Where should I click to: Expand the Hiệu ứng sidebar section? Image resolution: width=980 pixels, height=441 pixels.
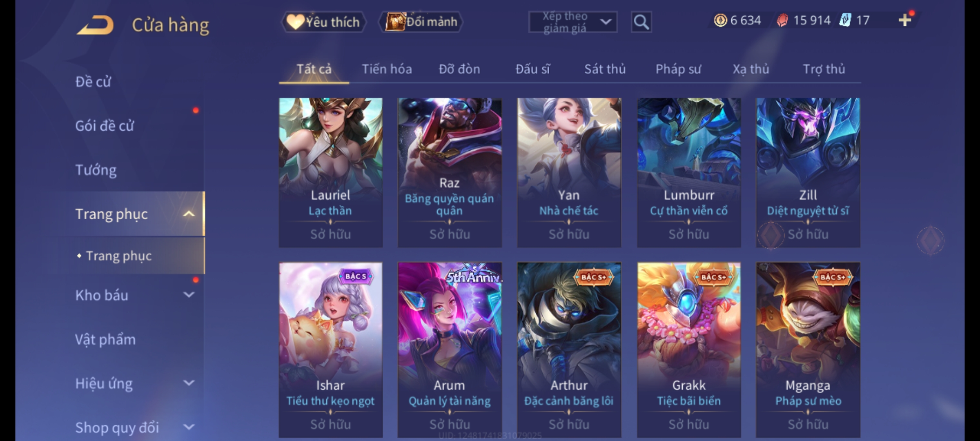[189, 383]
